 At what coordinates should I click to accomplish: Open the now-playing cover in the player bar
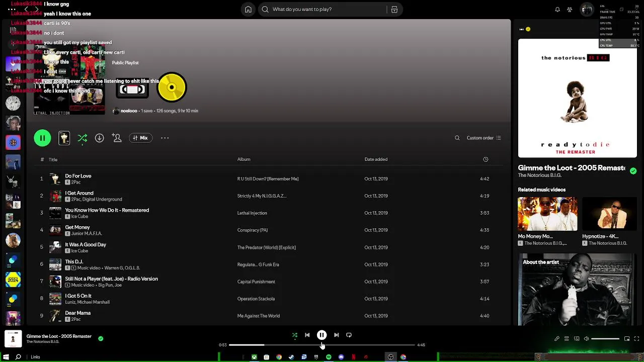tap(14, 339)
